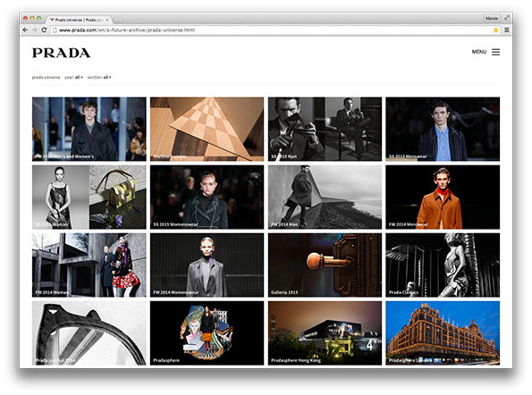This screenshot has height=395, width=532.
Task: Click the Maisie profile button
Action: pos(492,18)
